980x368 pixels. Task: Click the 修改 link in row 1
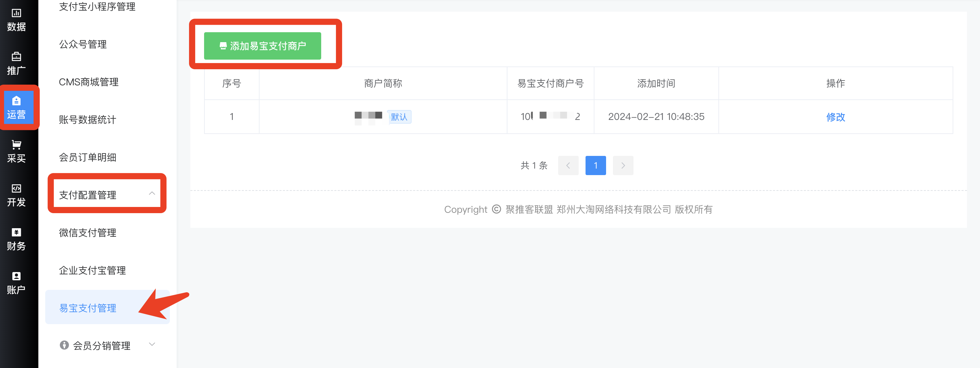[x=835, y=117]
